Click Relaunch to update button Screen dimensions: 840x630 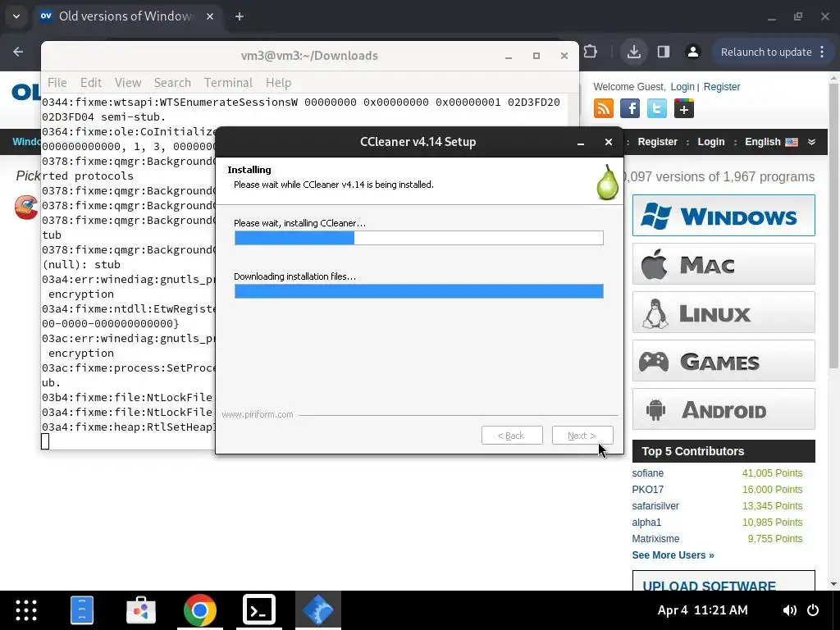(766, 52)
